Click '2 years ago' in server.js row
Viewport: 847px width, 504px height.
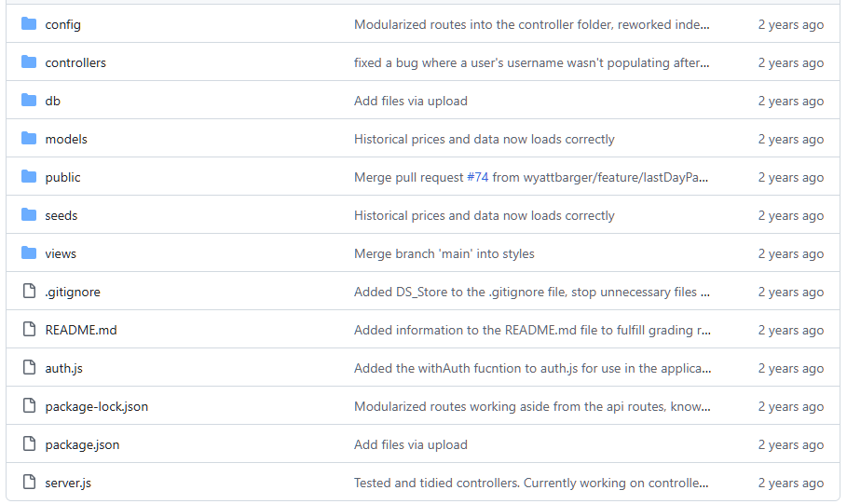(x=791, y=483)
